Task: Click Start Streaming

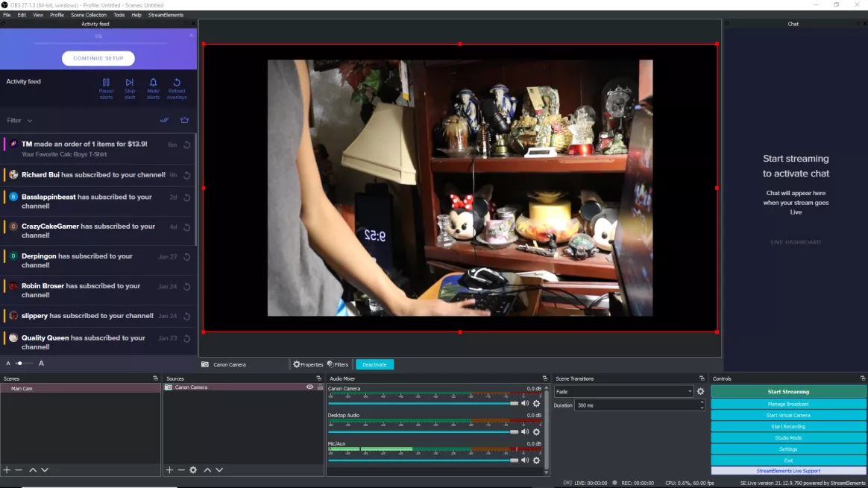Action: pyautogui.click(x=788, y=392)
